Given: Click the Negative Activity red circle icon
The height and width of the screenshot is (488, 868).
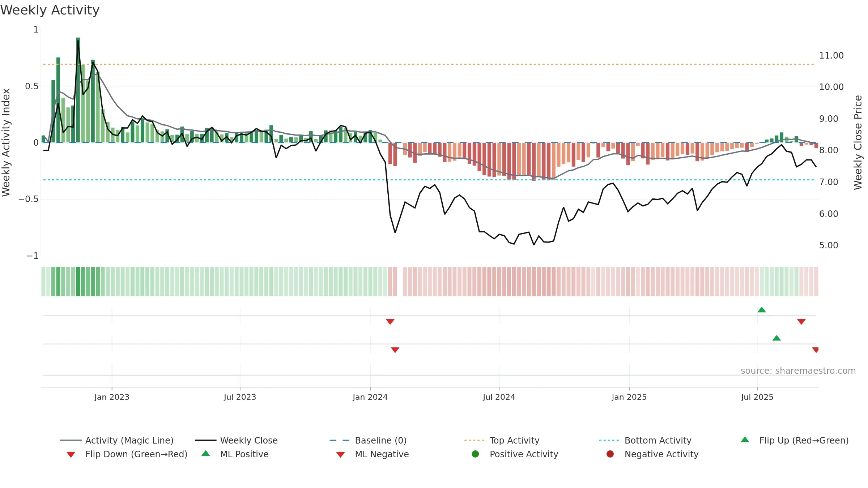Looking at the screenshot, I should [610, 454].
